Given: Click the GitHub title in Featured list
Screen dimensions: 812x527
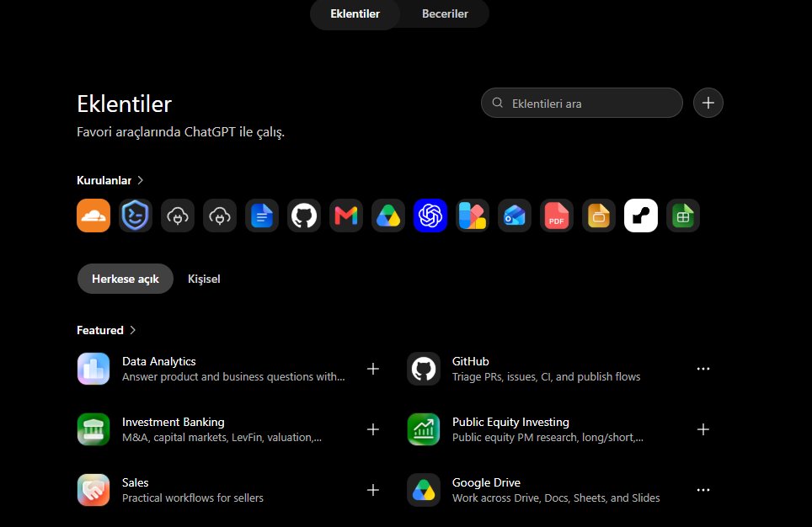Looking at the screenshot, I should (470, 361).
